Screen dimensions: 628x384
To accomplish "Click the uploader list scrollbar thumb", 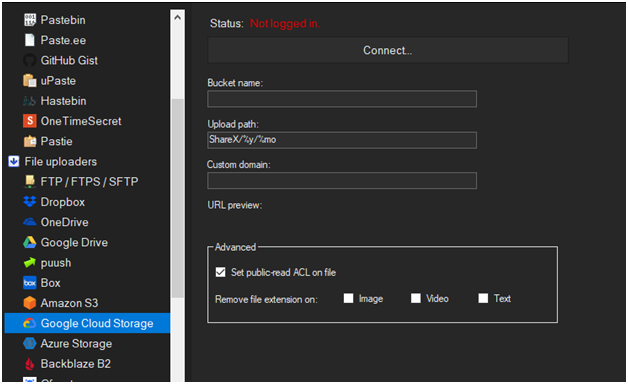I will coord(178,198).
